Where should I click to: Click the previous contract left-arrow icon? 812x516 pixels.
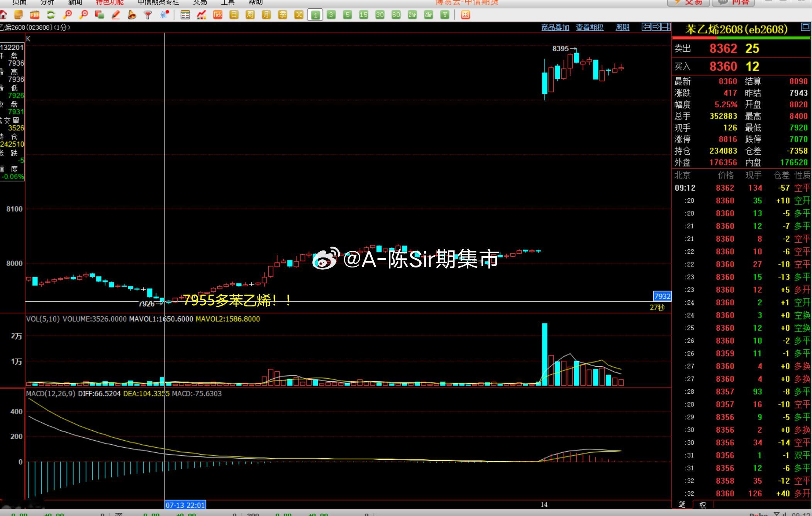pyautogui.click(x=646, y=27)
